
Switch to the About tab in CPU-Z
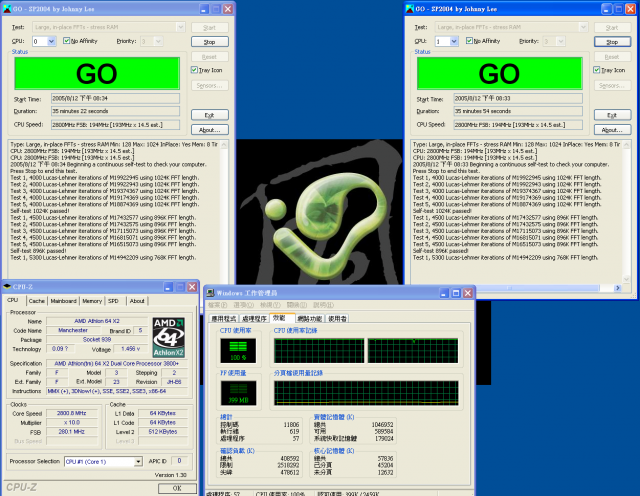137,301
